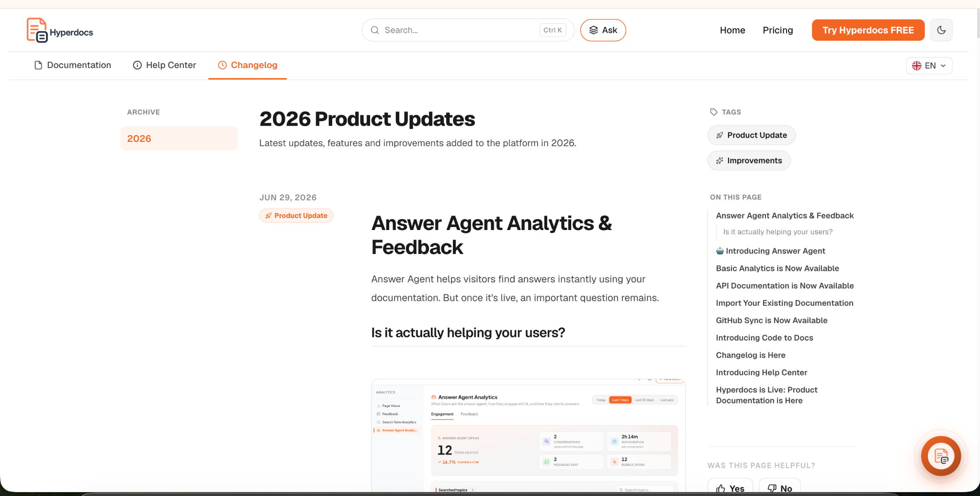Viewport: 980px width, 496px height.
Task: Go to Import Your Existing Documentation
Action: pyautogui.click(x=785, y=303)
